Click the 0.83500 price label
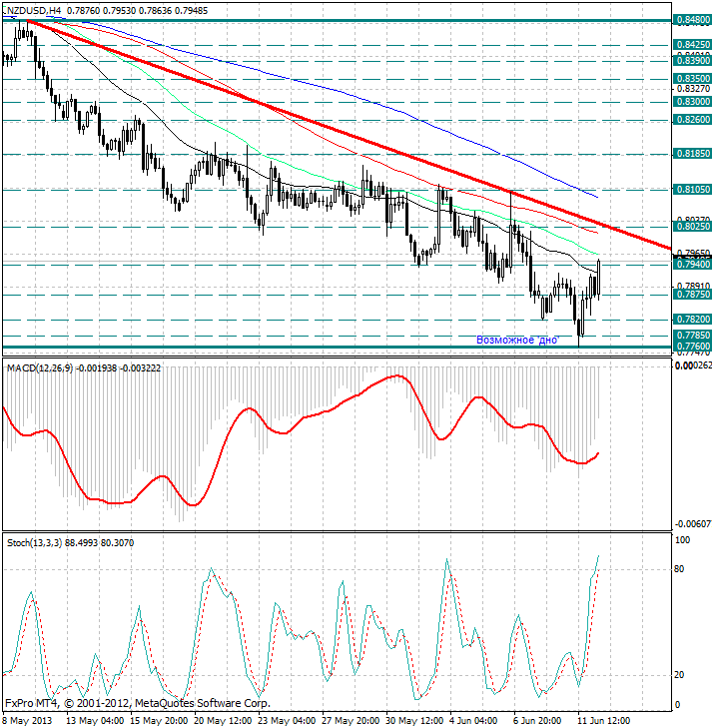The image size is (712, 728). pos(692,79)
